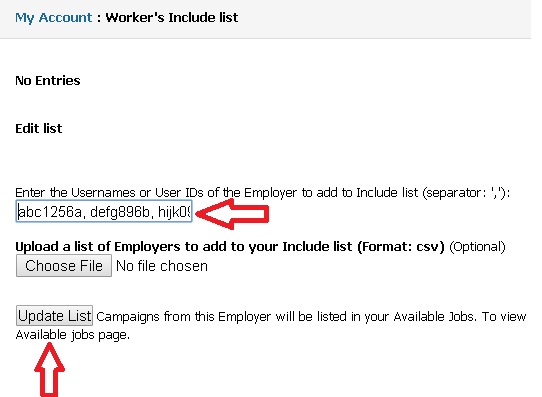Click the abc1256a text inside the field

[x=50, y=212]
